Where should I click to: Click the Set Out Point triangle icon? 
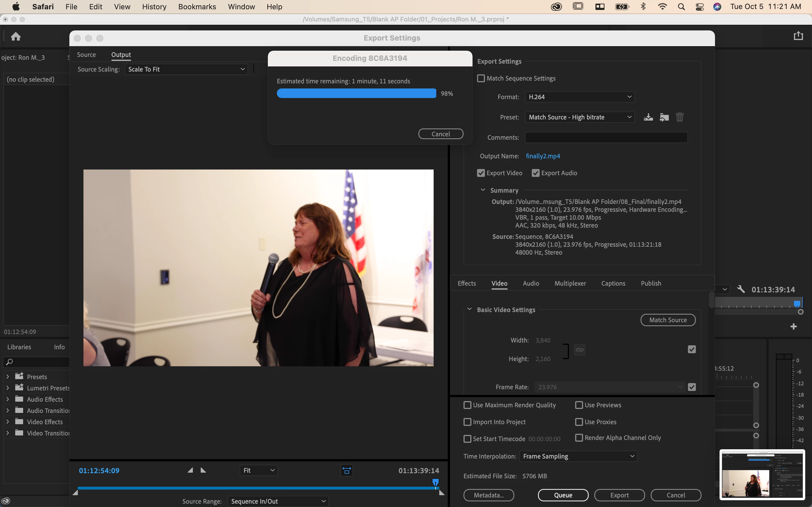pyautogui.click(x=203, y=470)
